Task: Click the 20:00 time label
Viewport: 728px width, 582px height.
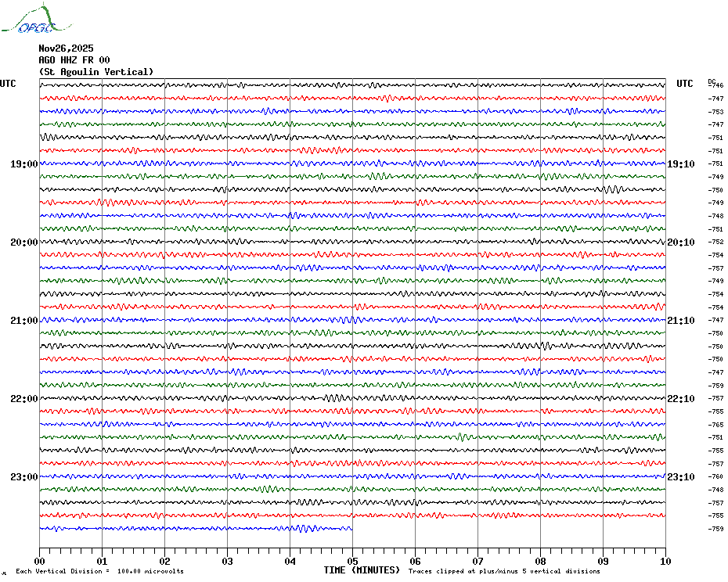Action: pos(24,242)
